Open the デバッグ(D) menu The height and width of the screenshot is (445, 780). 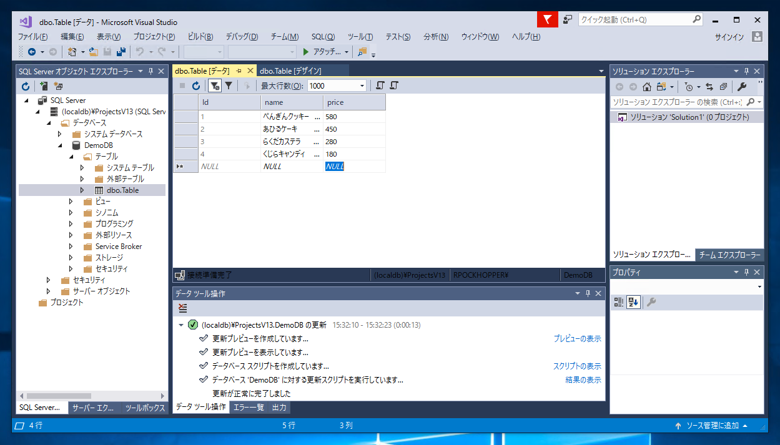(242, 37)
